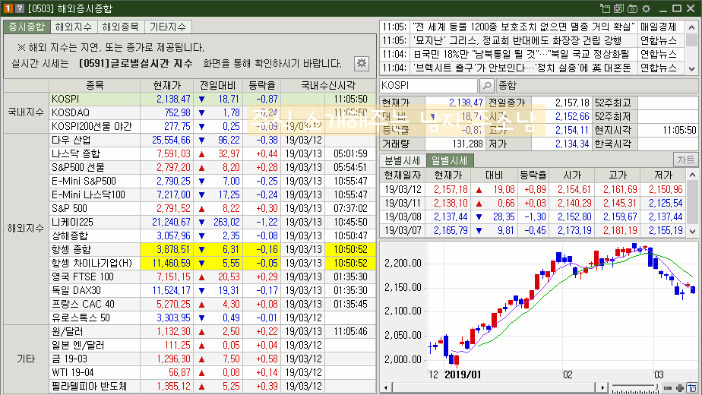Open the 매일경제 headline about 전 세계 동물 1200종

coord(523,27)
